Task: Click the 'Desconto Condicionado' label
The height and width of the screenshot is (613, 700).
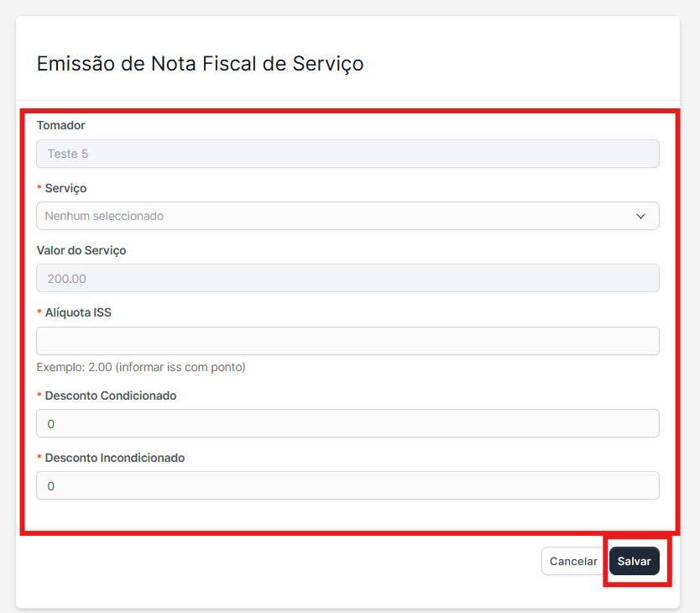Action: (111, 396)
